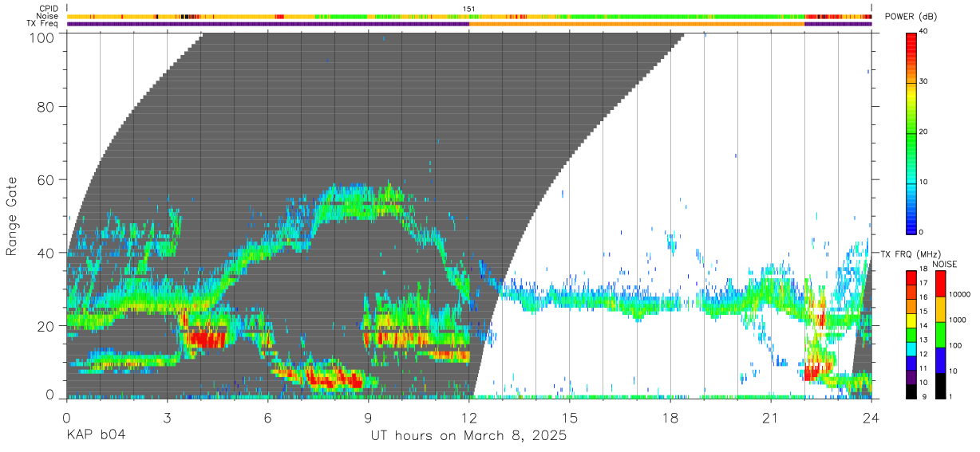Image resolution: width=980 pixels, height=452 pixels.
Task: Click the x-axis tick label '18'
Action: coord(670,418)
